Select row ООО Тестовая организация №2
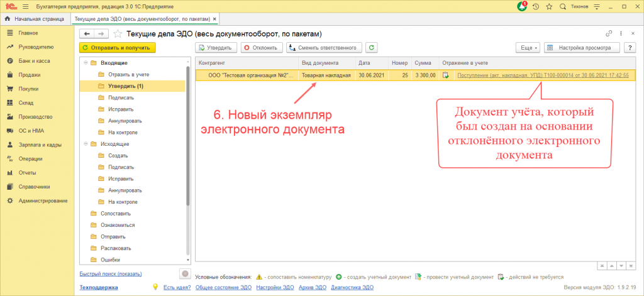The height and width of the screenshot is (296, 644). click(416, 75)
